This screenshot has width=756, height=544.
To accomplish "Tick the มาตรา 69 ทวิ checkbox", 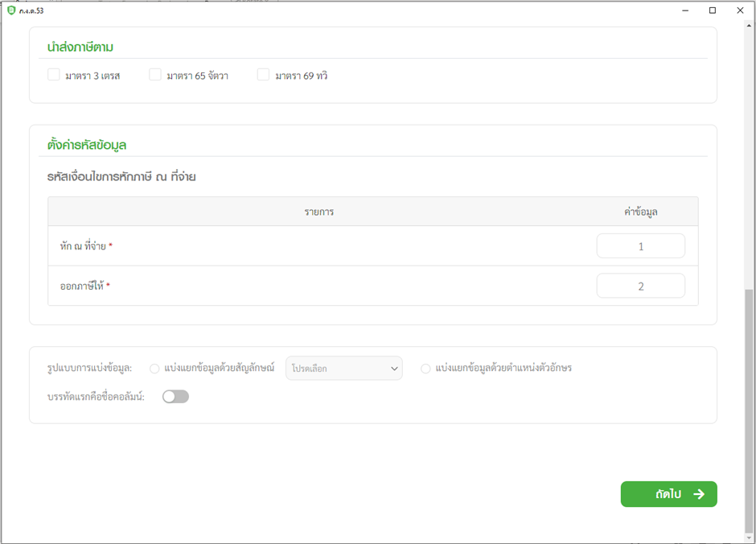I will click(263, 75).
